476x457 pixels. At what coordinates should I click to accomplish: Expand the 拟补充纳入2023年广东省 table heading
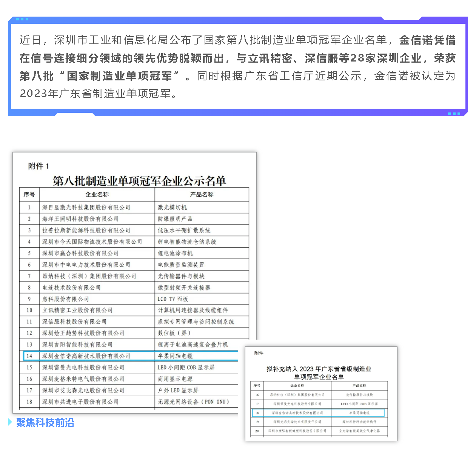point(319,369)
